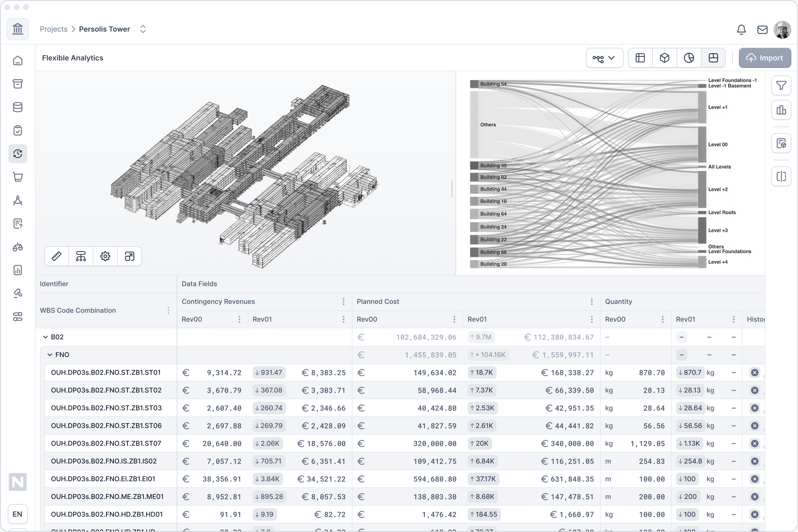Click the Persolis Tower breadcrumb
The height and width of the screenshot is (532, 798).
click(x=105, y=29)
